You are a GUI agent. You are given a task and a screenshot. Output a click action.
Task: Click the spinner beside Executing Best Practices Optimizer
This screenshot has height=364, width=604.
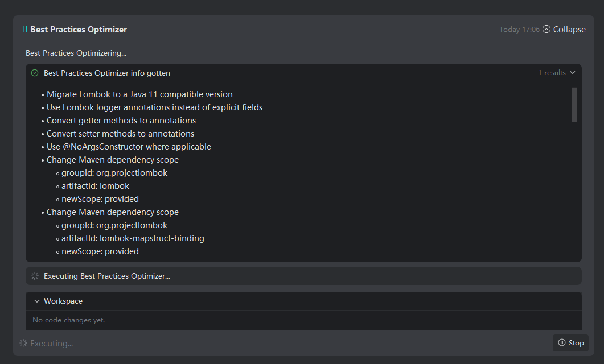[35, 276]
